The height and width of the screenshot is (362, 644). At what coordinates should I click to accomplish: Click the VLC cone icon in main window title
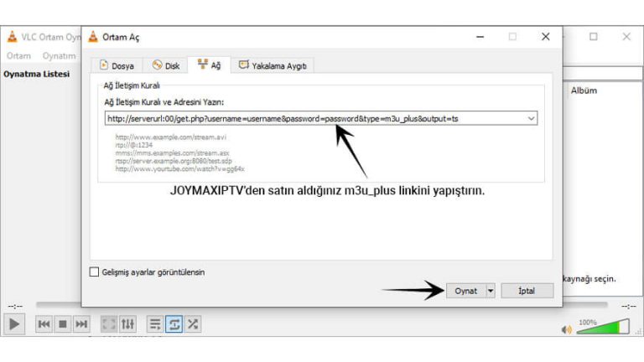13,37
